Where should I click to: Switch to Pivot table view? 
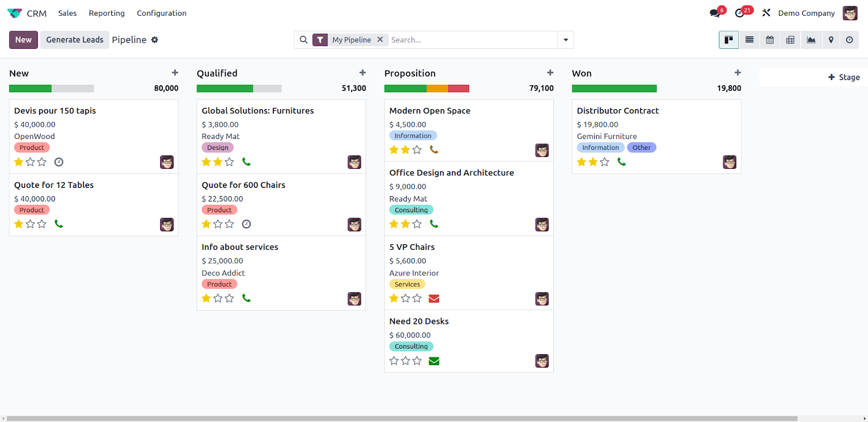pyautogui.click(x=790, y=40)
